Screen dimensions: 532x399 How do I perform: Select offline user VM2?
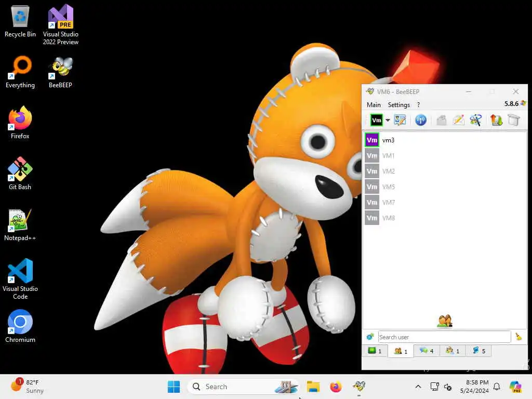pyautogui.click(x=445, y=171)
